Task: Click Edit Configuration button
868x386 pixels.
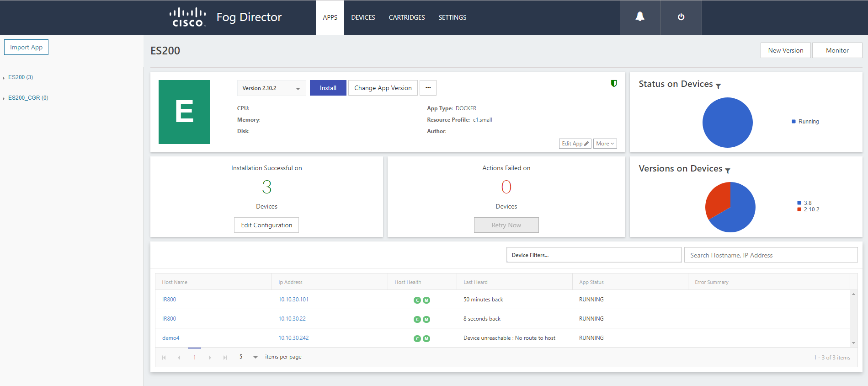Action: click(x=266, y=225)
